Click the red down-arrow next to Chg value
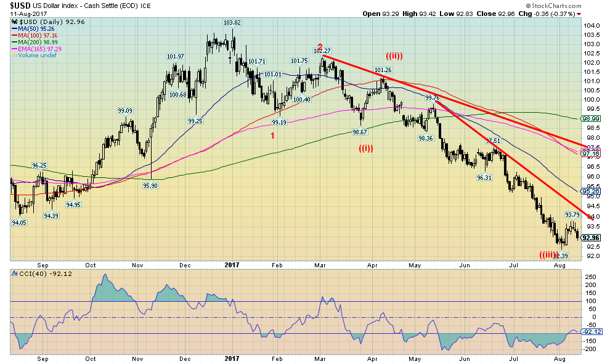This screenshot has height=364, width=610. pyautogui.click(x=580, y=14)
